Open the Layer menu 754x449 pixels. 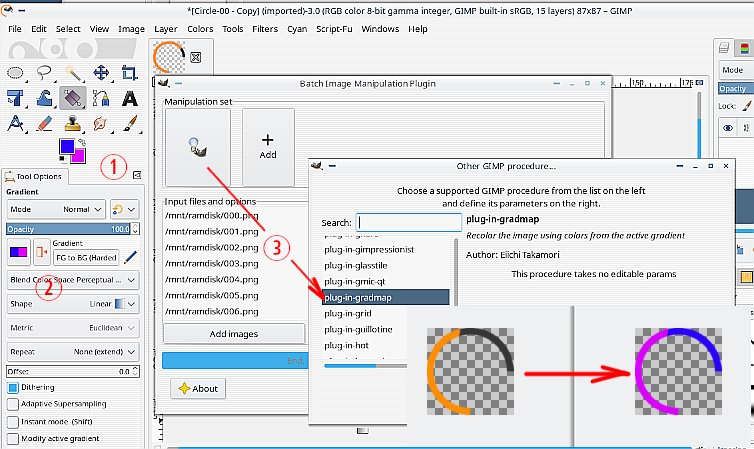pyautogui.click(x=166, y=29)
